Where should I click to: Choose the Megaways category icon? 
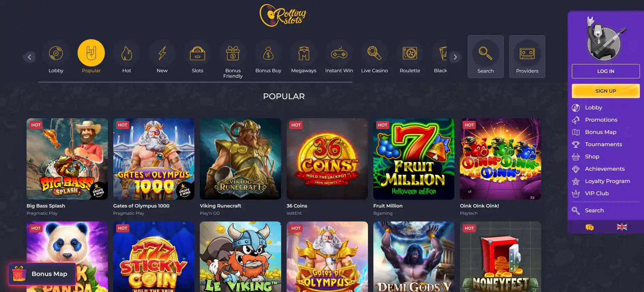(304, 53)
